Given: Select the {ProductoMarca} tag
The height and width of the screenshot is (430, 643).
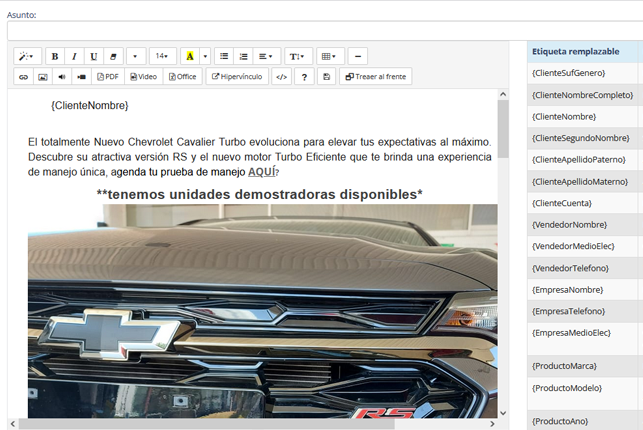Looking at the screenshot, I should tap(564, 366).
